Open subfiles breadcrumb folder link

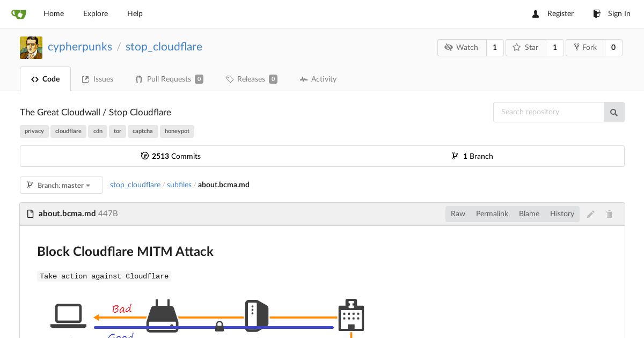179,185
